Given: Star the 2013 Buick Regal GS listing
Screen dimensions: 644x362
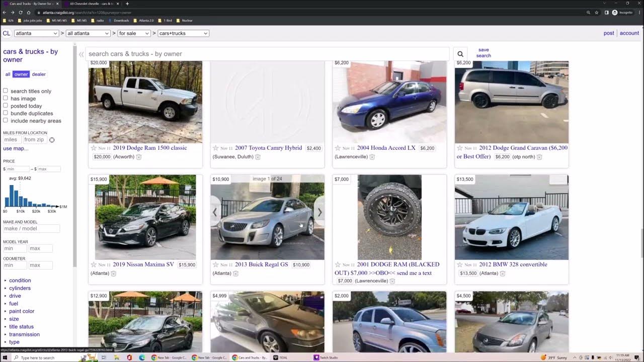Looking at the screenshot, I should (215, 264).
